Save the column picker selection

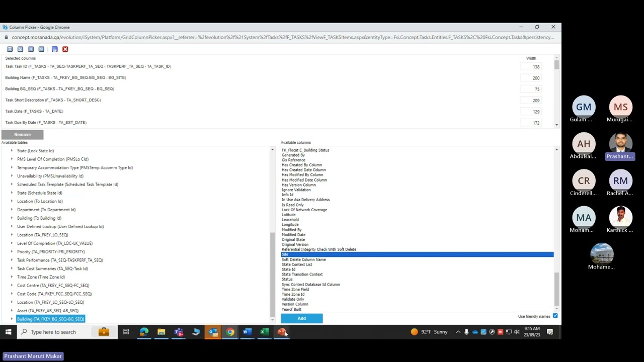point(55,49)
